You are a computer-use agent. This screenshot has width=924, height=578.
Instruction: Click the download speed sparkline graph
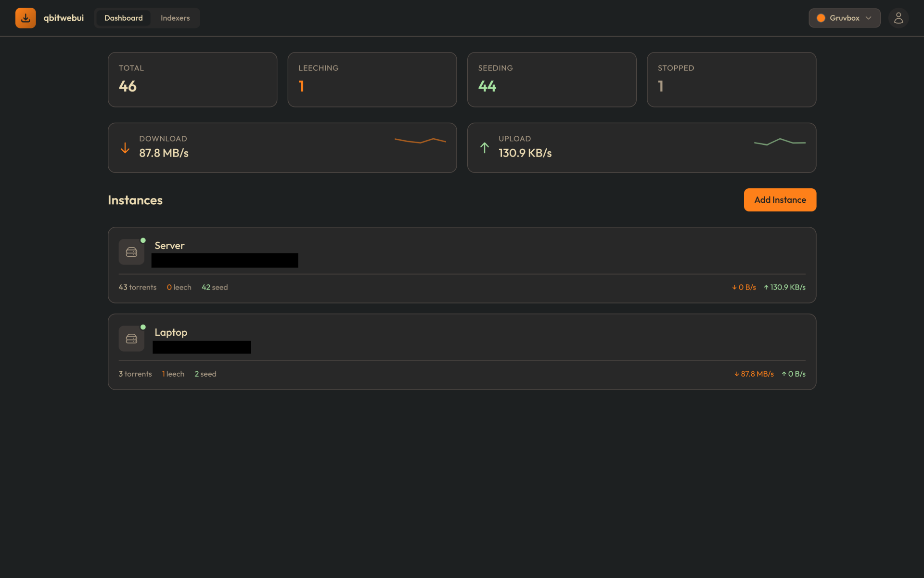[420, 141]
